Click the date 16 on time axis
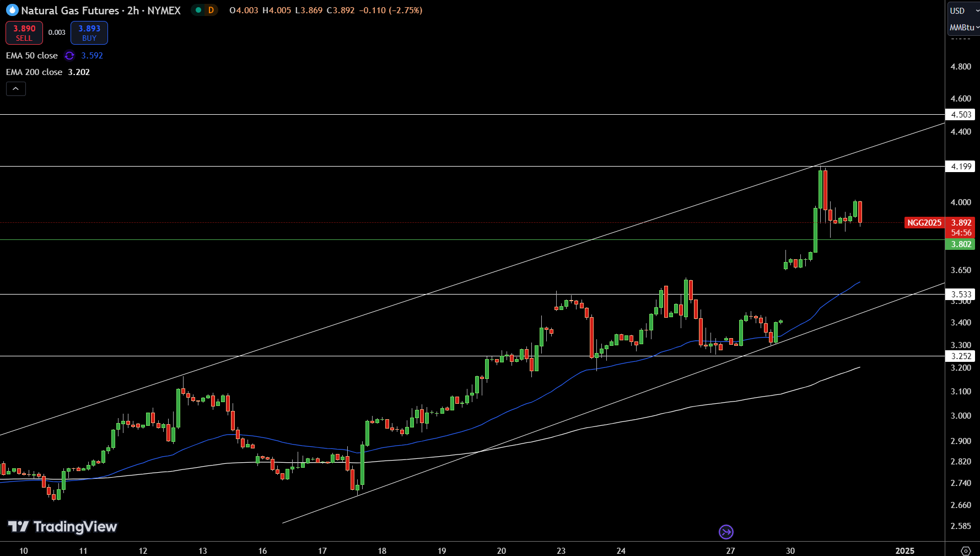 [262, 550]
